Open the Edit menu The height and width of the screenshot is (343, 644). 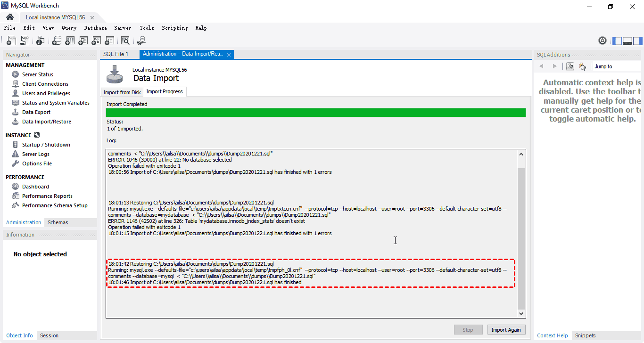[x=29, y=28]
